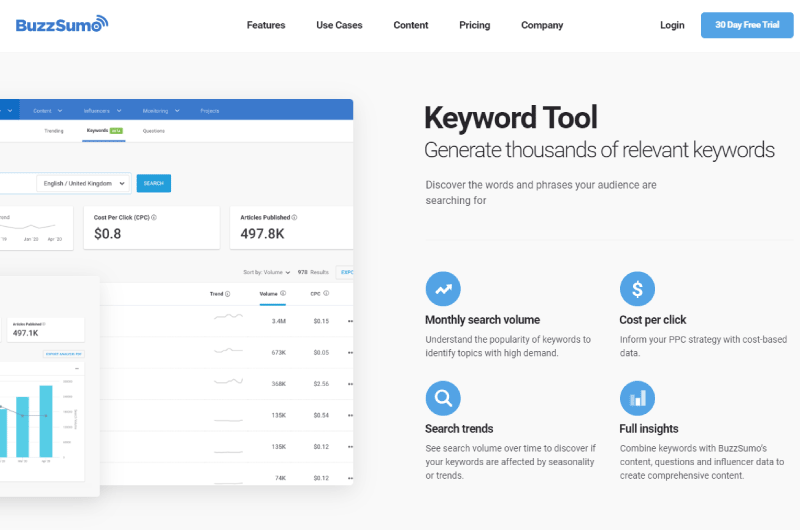Click the 497.8K articles published value

point(262,234)
